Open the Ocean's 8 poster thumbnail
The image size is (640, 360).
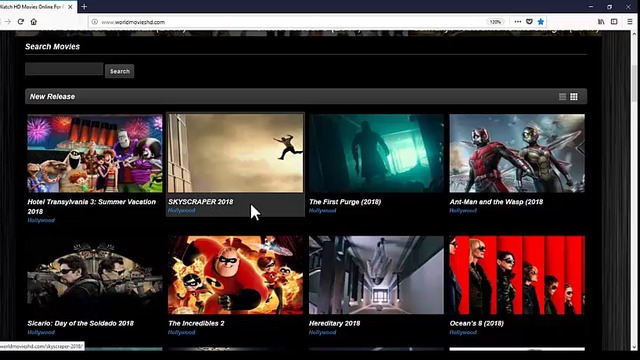point(517,275)
